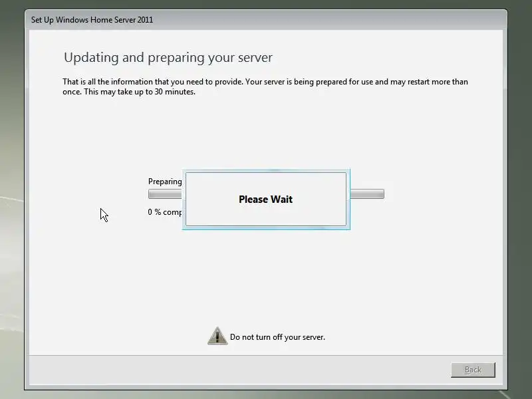The height and width of the screenshot is (399, 532).
Task: Click the right segment of the progress bar
Action: [x=367, y=194]
